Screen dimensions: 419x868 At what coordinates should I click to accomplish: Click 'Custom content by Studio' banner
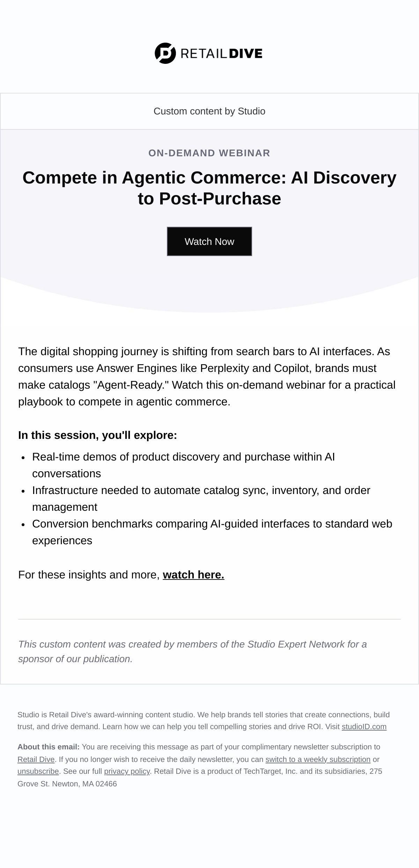coord(209,111)
